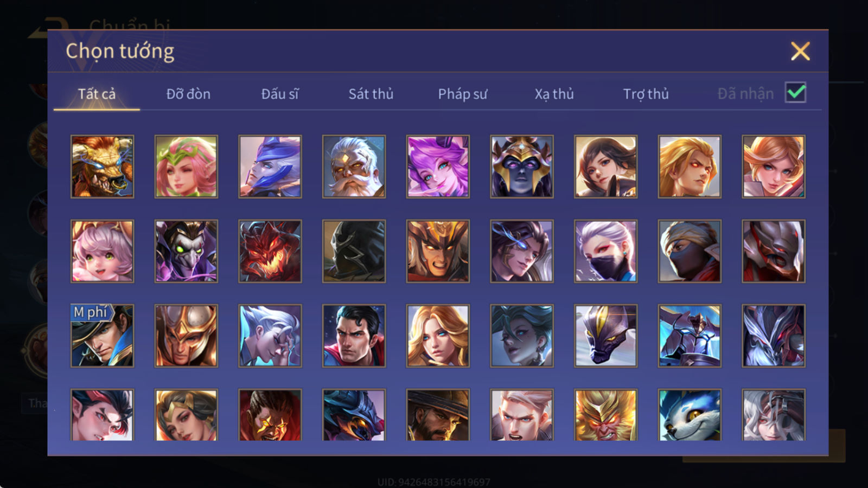The height and width of the screenshot is (488, 868).
Task: Switch to the 'Đỡ đòn' tab
Action: point(188,94)
